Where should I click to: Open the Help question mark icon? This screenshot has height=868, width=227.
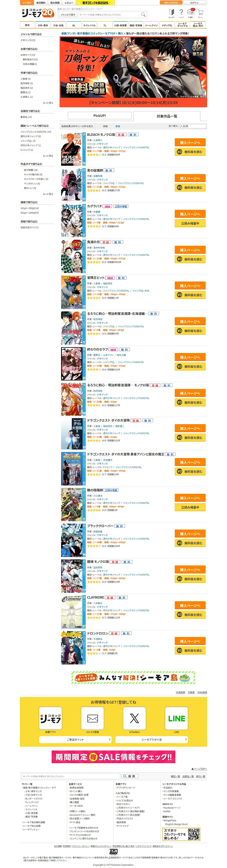181,13
